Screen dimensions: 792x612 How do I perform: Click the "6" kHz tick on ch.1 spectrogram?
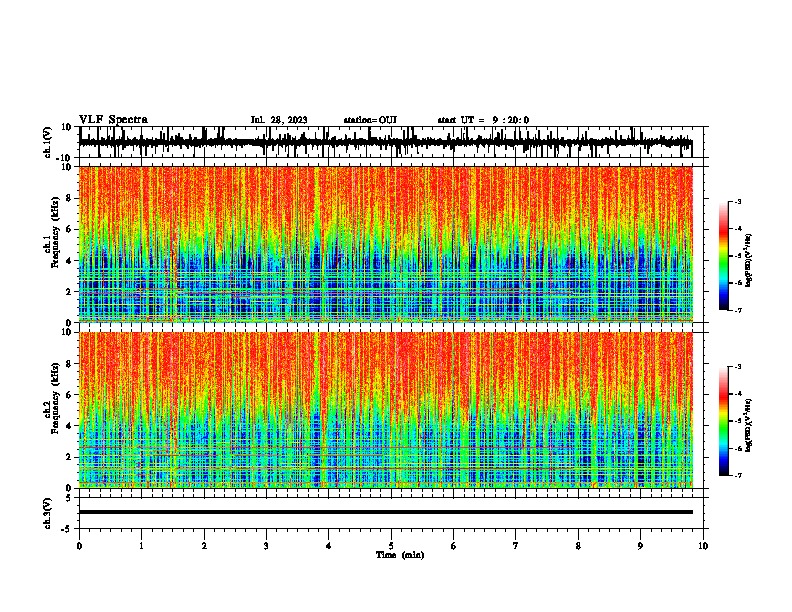[x=69, y=229]
